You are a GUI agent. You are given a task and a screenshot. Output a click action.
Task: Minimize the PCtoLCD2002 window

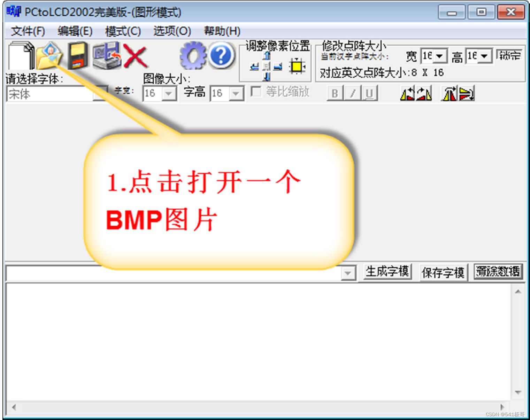point(452,13)
